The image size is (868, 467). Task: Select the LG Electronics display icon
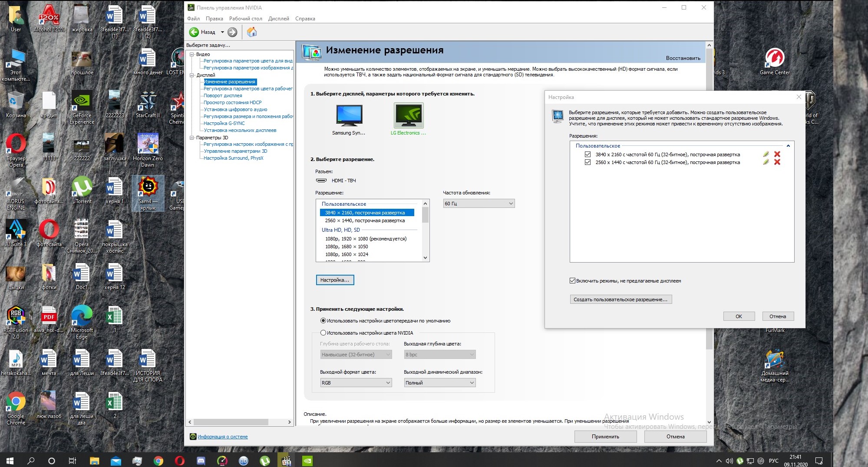[408, 115]
